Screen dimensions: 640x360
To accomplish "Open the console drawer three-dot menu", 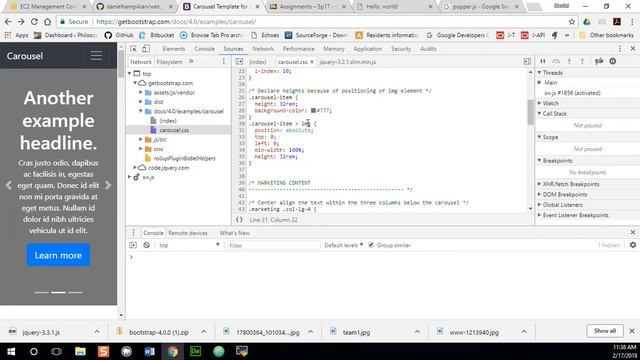I will pos(133,233).
